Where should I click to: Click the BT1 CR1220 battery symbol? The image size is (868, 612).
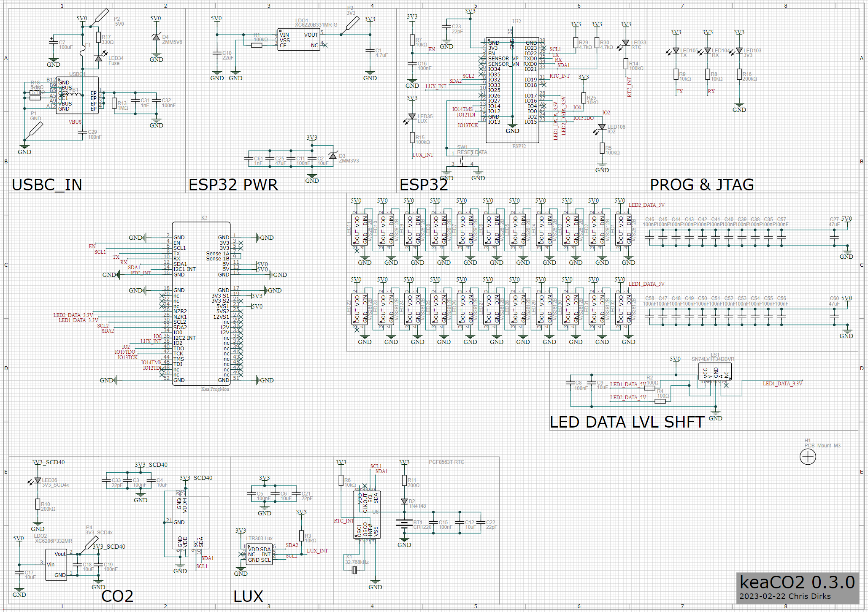tap(404, 524)
